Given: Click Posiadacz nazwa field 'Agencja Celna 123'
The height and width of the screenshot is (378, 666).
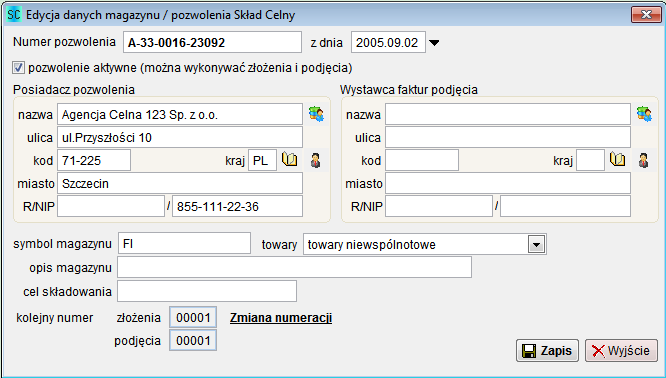Looking at the screenshot, I should tap(180, 115).
